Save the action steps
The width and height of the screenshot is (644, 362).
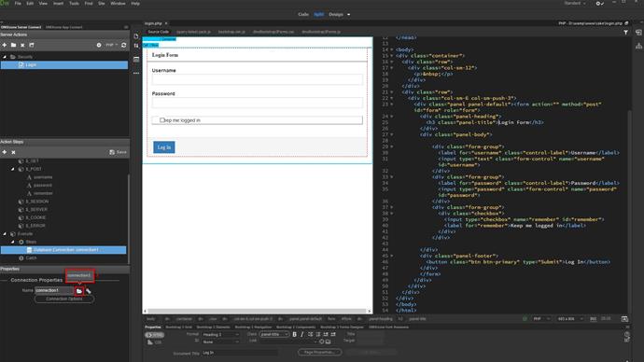pos(118,152)
